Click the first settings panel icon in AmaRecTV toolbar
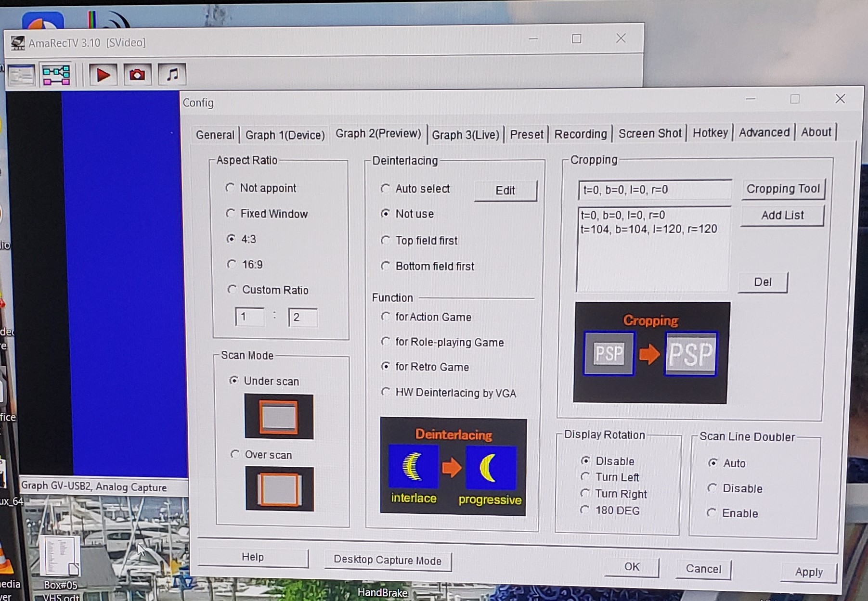Viewport: 868px width, 601px height. pyautogui.click(x=21, y=76)
